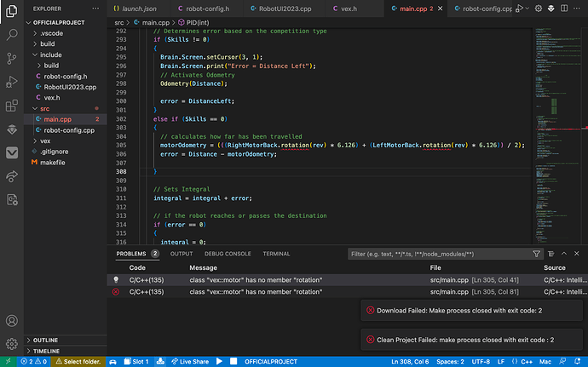Screen dimensions: 588x367
Task: Click the Run or Debug button in editor toolbar
Action: click(x=519, y=9)
